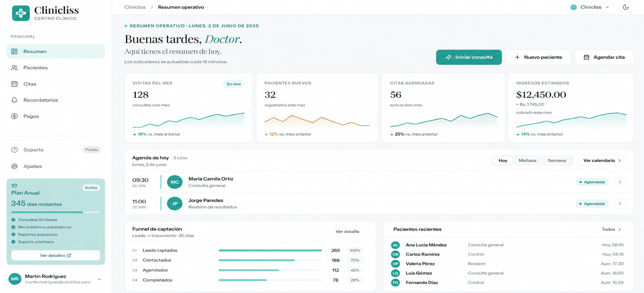
Task: Click the crown icon on Plan Anual card
Action: tap(14, 185)
